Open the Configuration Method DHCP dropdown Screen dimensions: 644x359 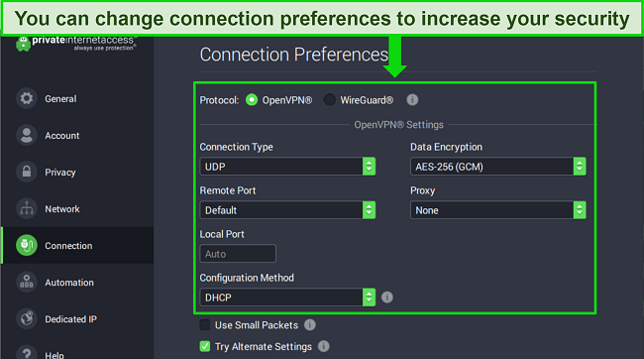[287, 298]
